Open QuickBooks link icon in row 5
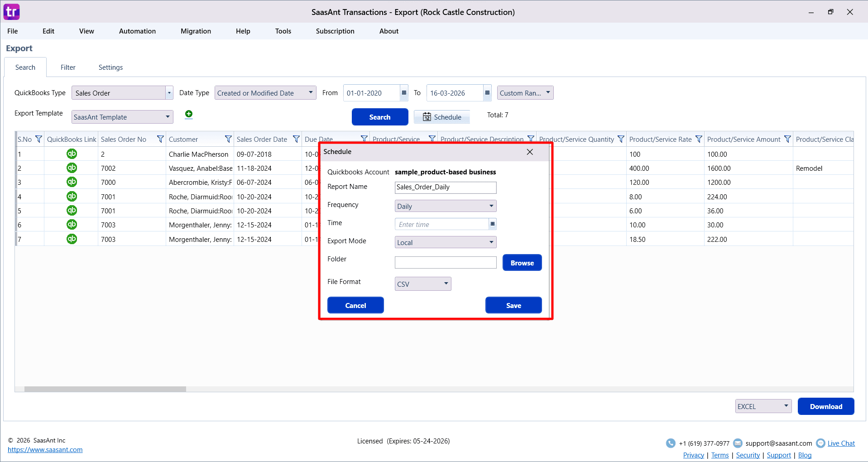 [72, 211]
